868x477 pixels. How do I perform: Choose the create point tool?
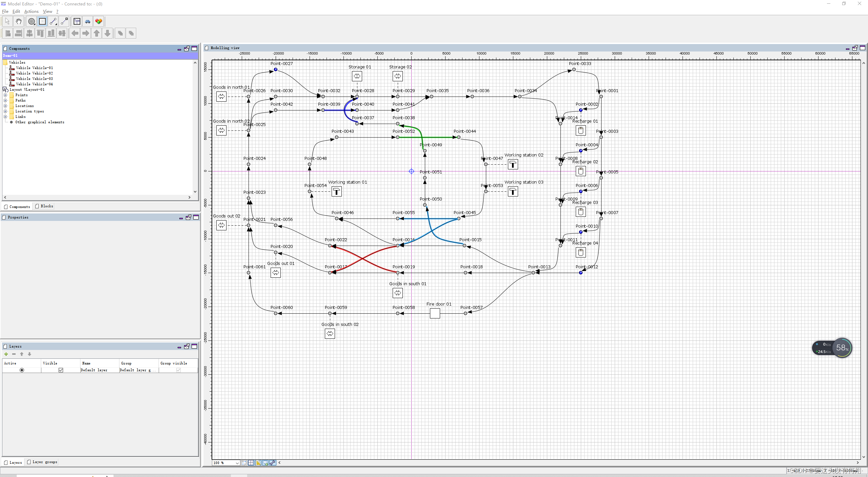pos(32,21)
